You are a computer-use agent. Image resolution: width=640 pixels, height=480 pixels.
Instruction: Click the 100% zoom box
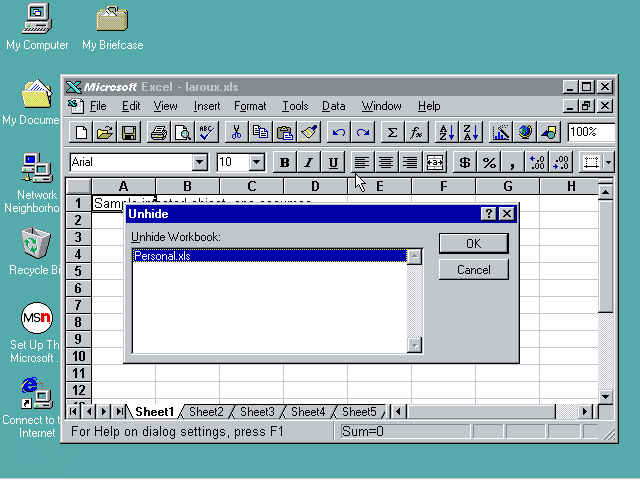coord(591,132)
